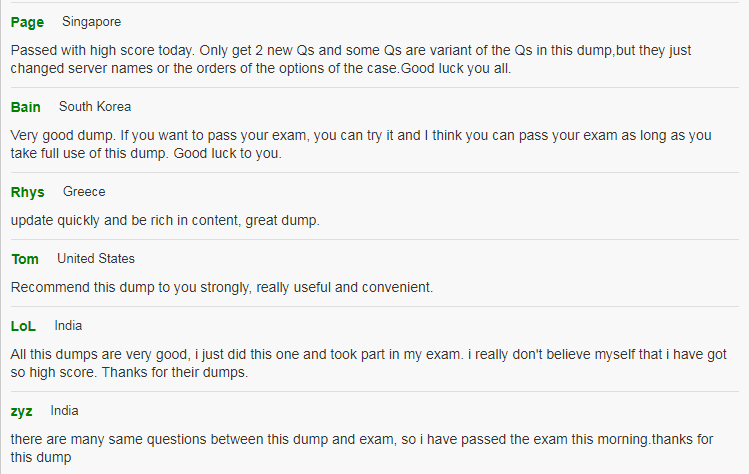
Task: Click the India label beside zyz
Action: [x=64, y=410]
